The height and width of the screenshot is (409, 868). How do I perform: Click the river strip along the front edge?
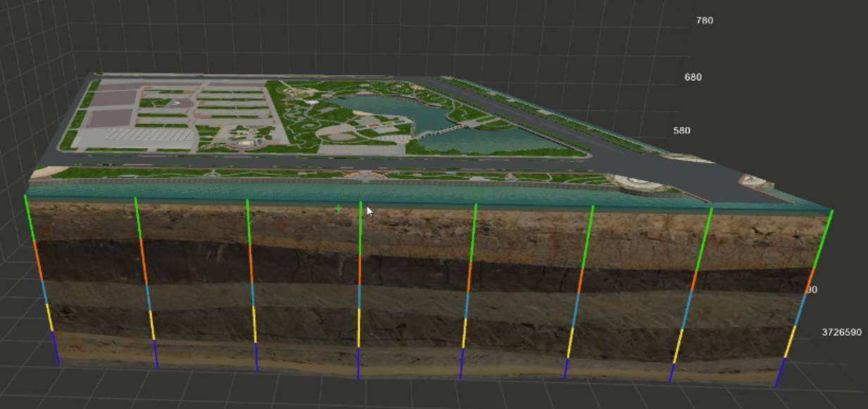click(352, 192)
